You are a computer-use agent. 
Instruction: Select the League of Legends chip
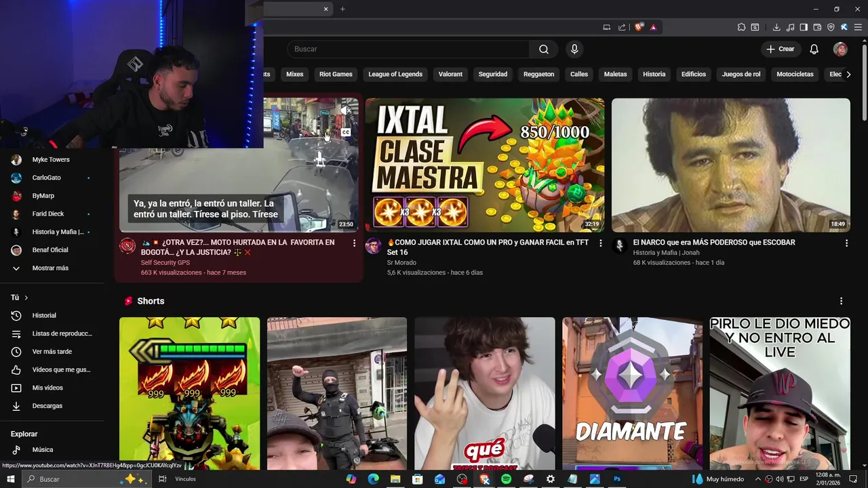395,75
